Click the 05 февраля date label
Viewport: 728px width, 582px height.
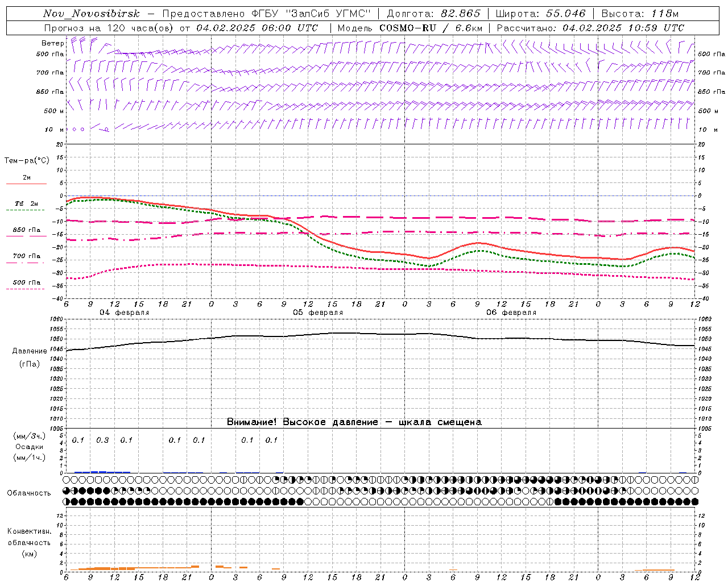pyautogui.click(x=318, y=313)
